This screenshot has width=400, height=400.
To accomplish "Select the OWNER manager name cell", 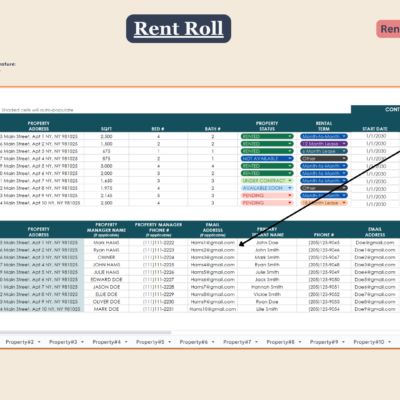I will (x=106, y=257).
